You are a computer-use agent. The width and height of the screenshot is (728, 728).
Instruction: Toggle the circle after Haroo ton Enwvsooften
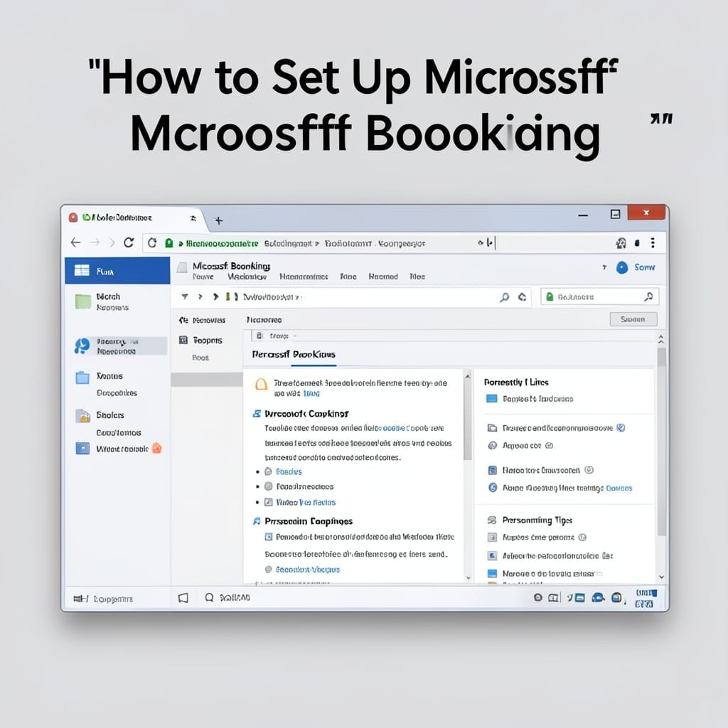pyautogui.click(x=589, y=470)
